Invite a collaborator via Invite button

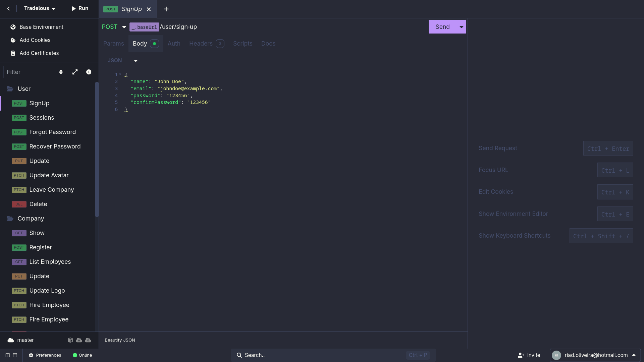point(529,355)
